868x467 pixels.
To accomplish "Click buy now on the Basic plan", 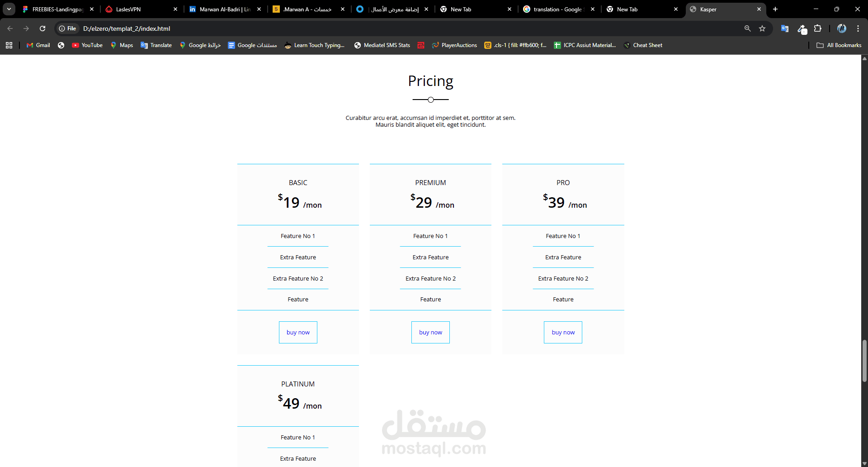I will [298, 332].
